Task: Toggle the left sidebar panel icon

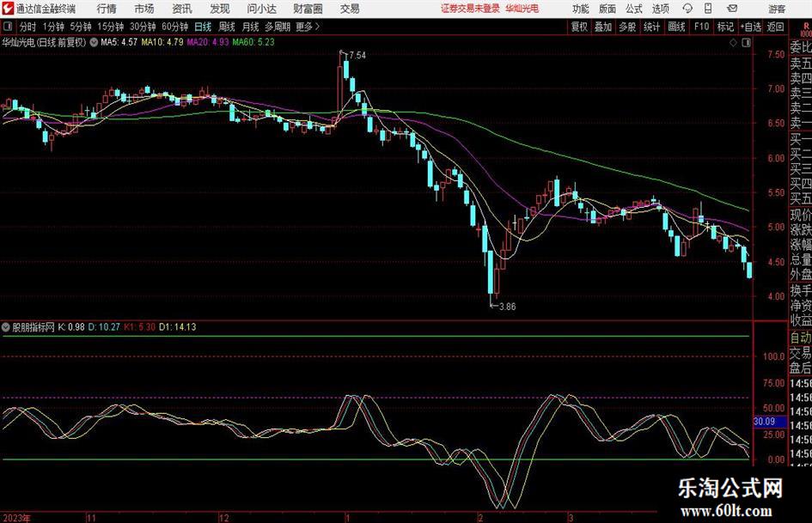Action: coord(8,27)
